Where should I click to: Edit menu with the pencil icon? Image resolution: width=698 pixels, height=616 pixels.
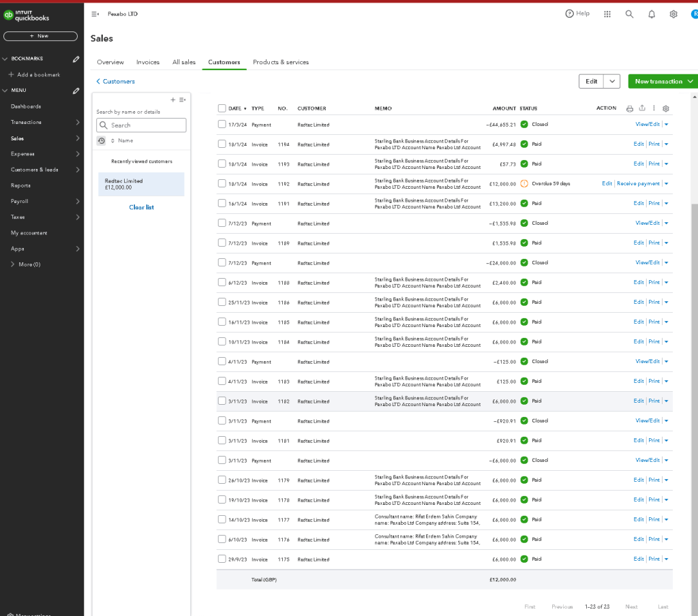(x=76, y=91)
